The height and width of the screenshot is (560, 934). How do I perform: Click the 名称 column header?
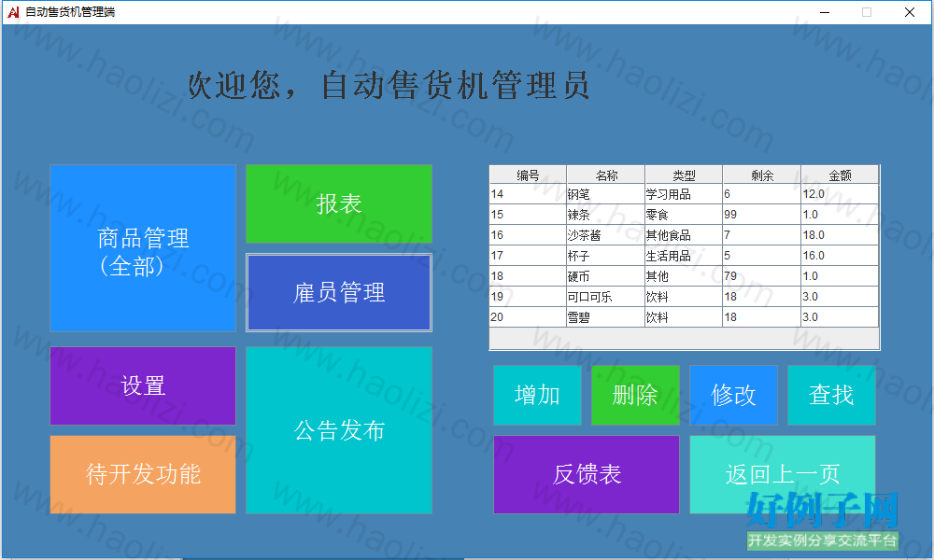(x=606, y=175)
